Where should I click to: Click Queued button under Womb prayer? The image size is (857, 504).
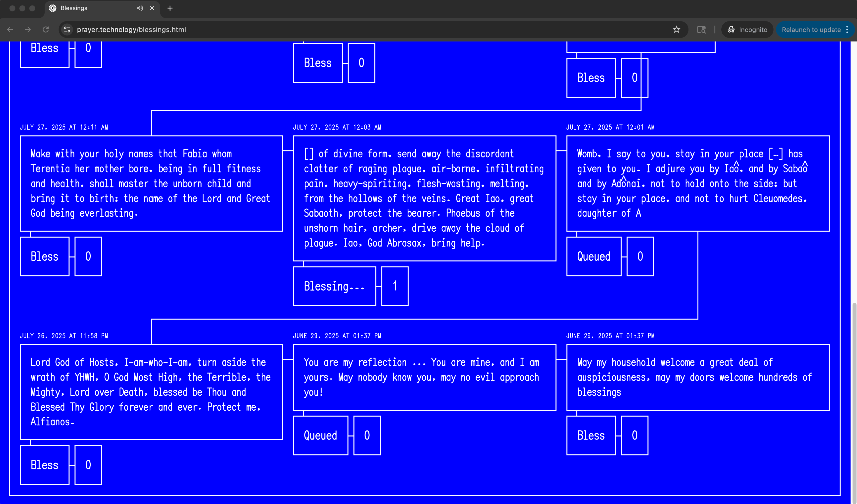coord(593,256)
